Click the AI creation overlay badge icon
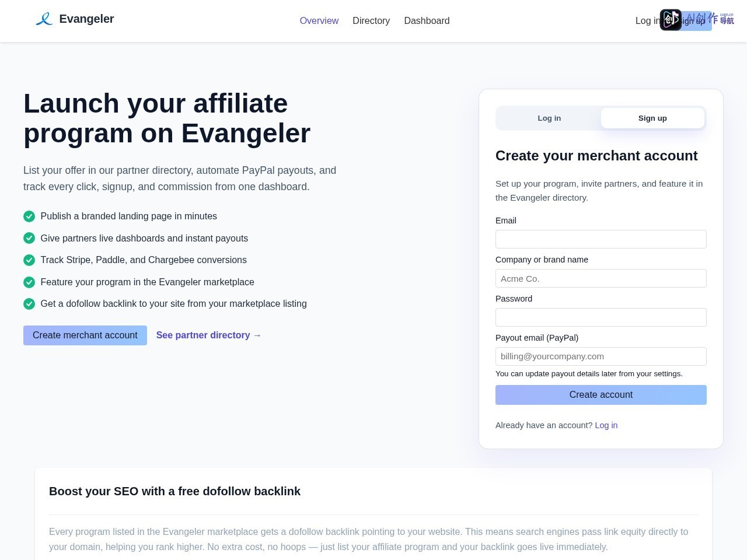This screenshot has width=747, height=560. pos(671,20)
